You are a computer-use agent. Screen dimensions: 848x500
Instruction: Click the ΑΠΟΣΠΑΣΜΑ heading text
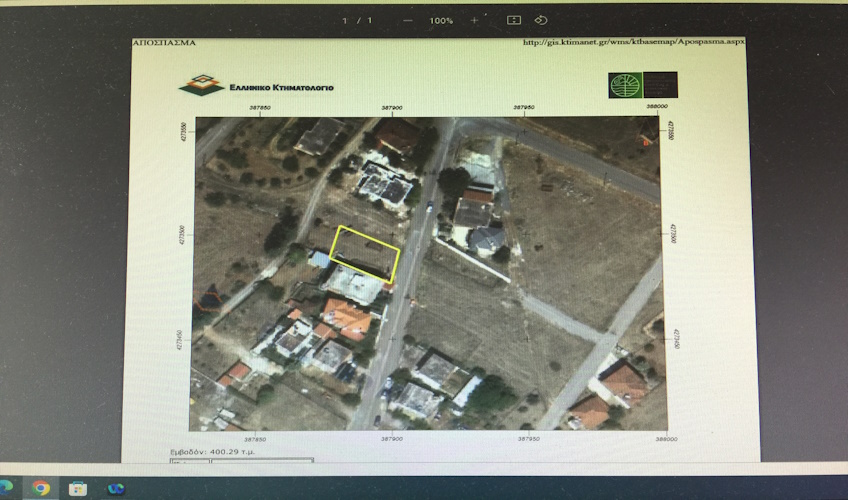(164, 43)
